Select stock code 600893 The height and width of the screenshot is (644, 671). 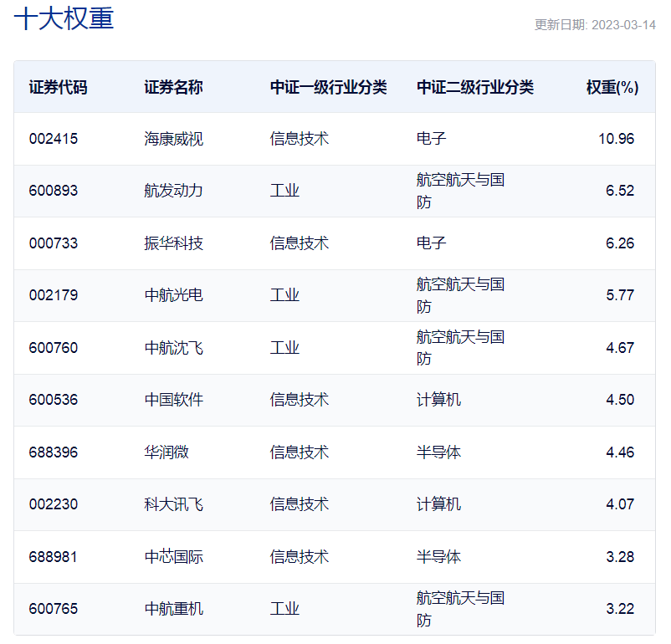54,191
